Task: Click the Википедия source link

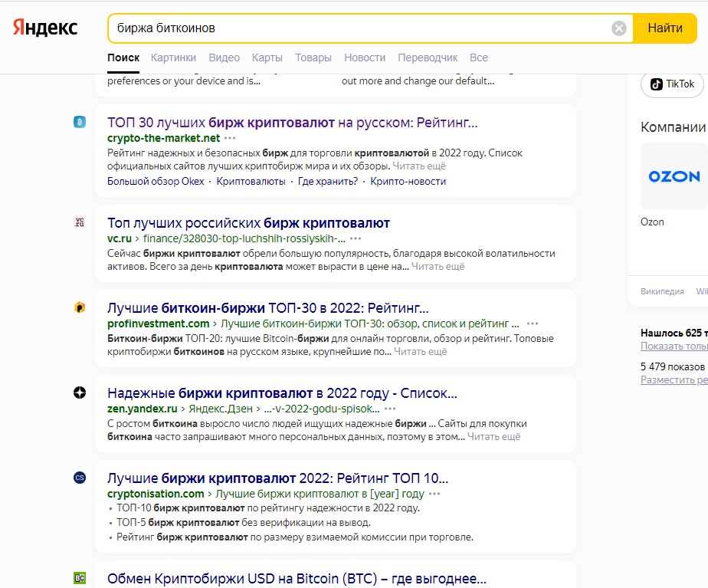Action: 662,291
